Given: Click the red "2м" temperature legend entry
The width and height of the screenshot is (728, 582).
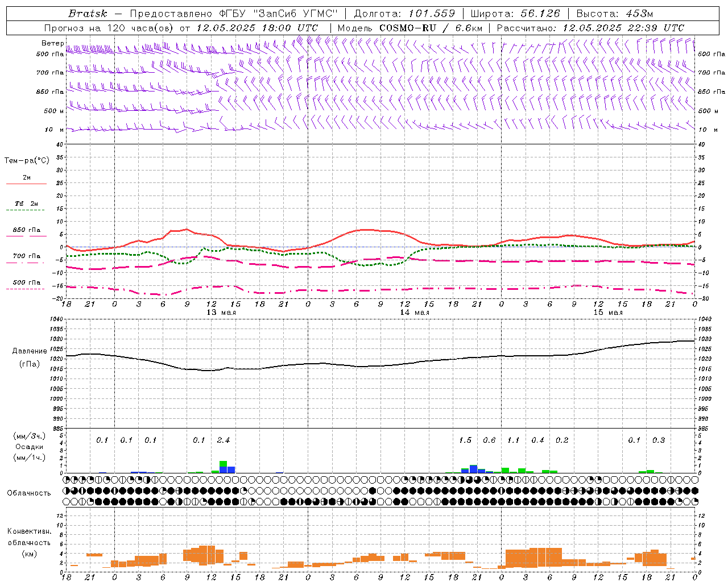Looking at the screenshot, I should 27,178.
